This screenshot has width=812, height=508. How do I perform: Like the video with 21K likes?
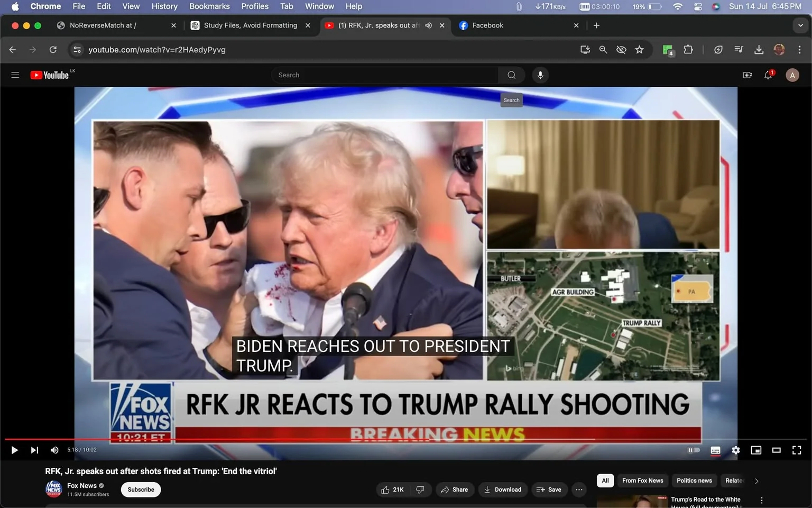click(393, 489)
